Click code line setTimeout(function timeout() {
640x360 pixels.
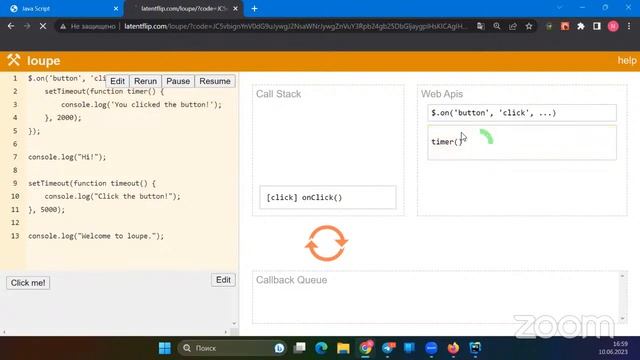pos(92,183)
